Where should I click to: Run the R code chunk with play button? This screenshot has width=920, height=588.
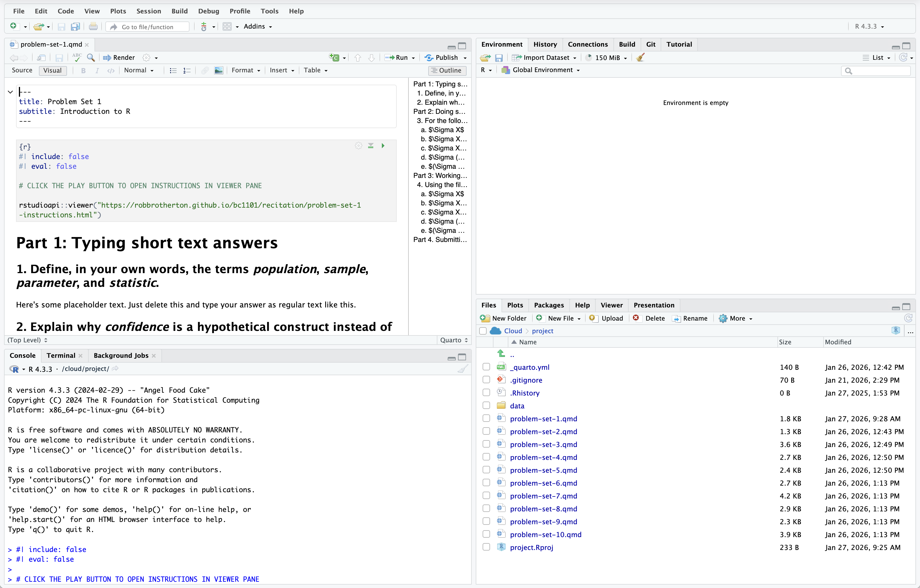pyautogui.click(x=383, y=146)
